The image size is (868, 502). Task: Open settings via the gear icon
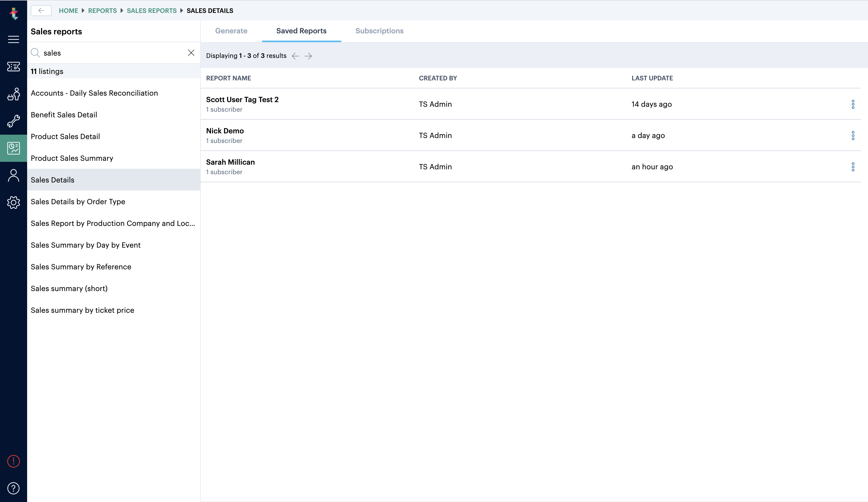click(13, 202)
